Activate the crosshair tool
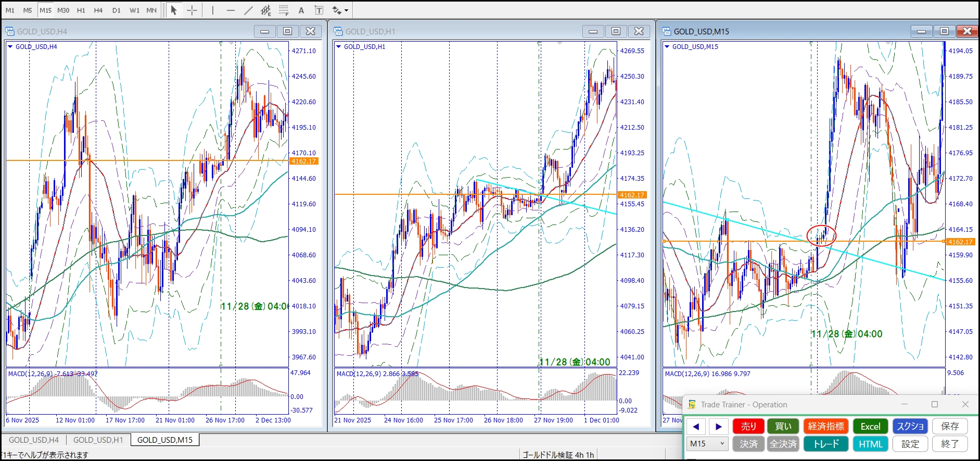This screenshot has height=461, width=980. point(192,10)
